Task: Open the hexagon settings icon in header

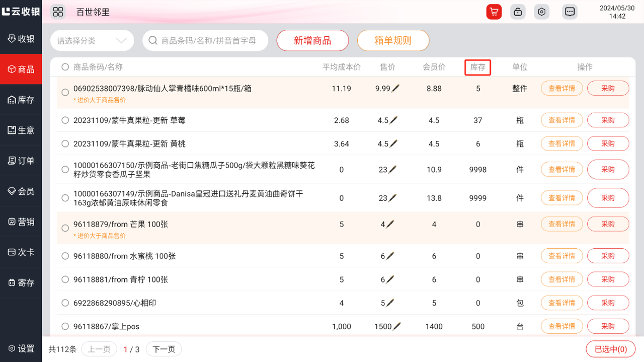Action: pos(541,12)
